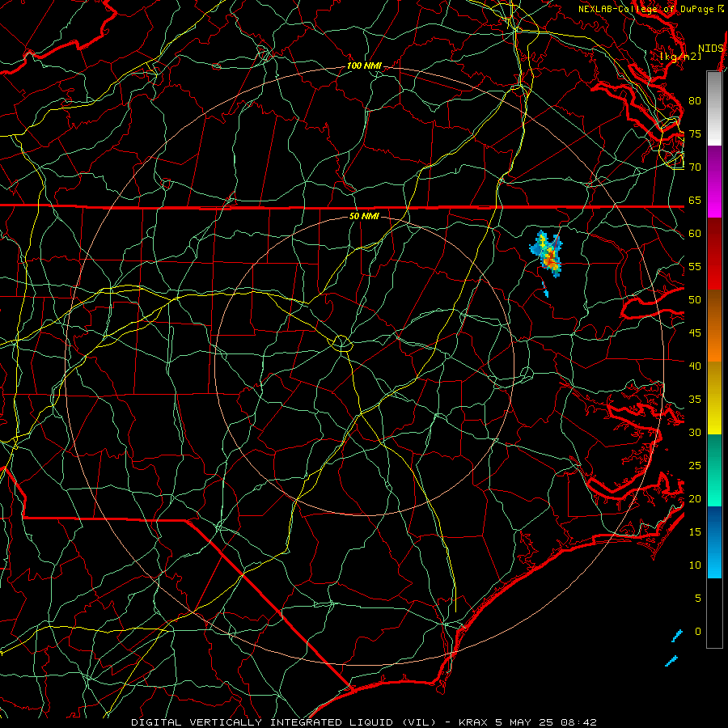Pick the blue-cyan segment of the color bar
This screenshot has height=728, width=728.
click(x=714, y=542)
